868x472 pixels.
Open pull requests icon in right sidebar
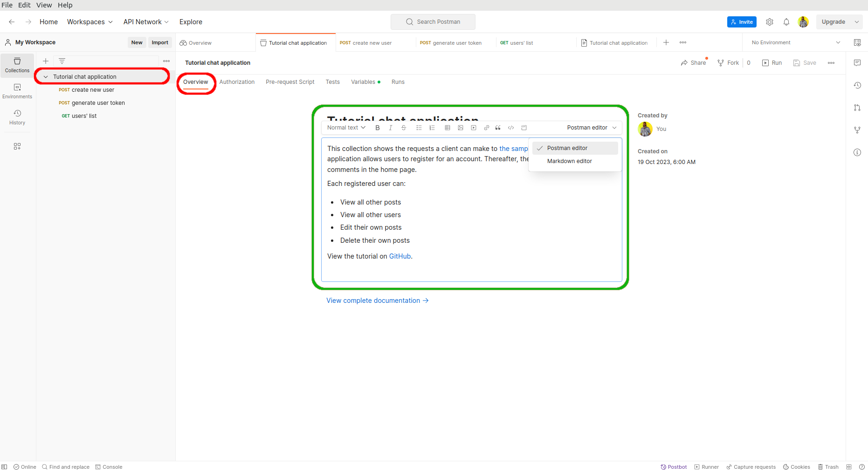click(x=857, y=108)
